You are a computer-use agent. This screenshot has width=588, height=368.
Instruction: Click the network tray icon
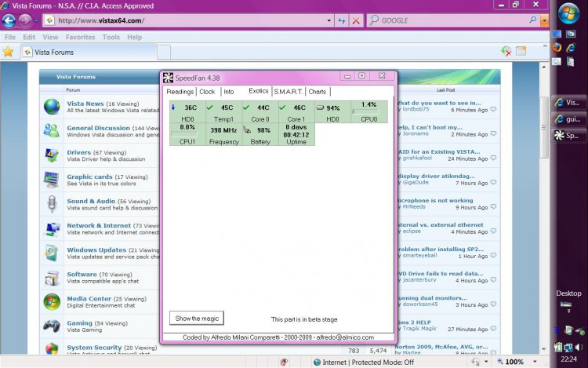point(568,348)
